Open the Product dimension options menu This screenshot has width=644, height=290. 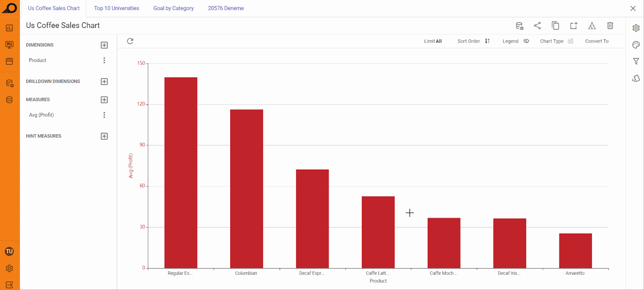click(x=104, y=60)
